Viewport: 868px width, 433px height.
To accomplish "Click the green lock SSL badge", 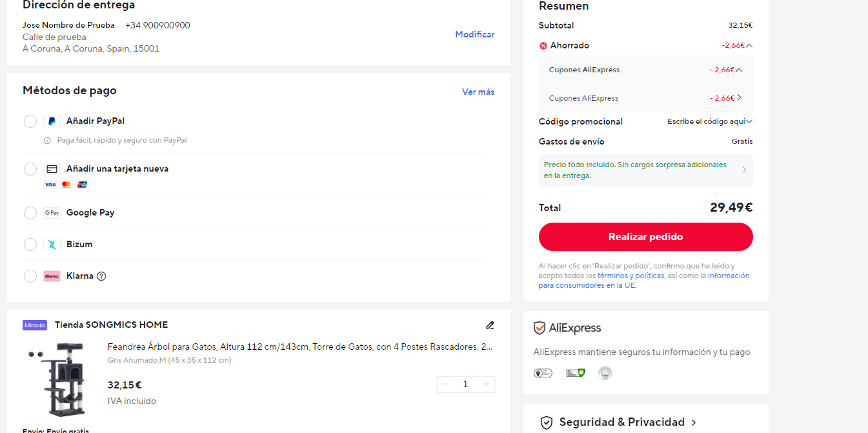I will (x=575, y=373).
